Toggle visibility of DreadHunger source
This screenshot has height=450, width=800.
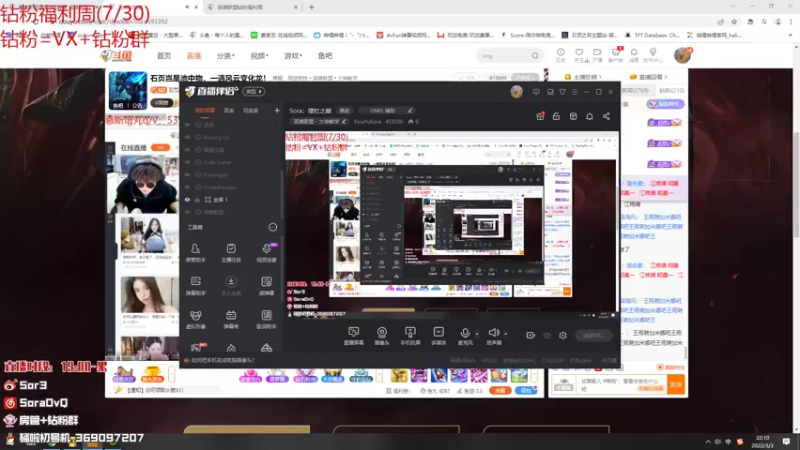coord(187,187)
